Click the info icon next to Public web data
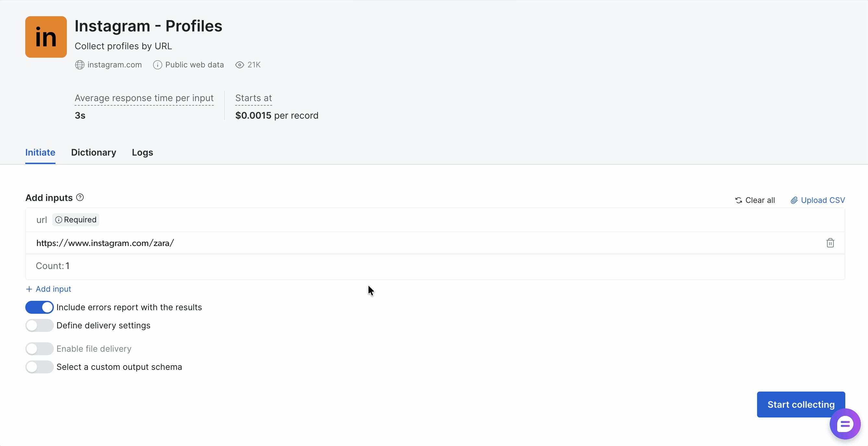 157,65
